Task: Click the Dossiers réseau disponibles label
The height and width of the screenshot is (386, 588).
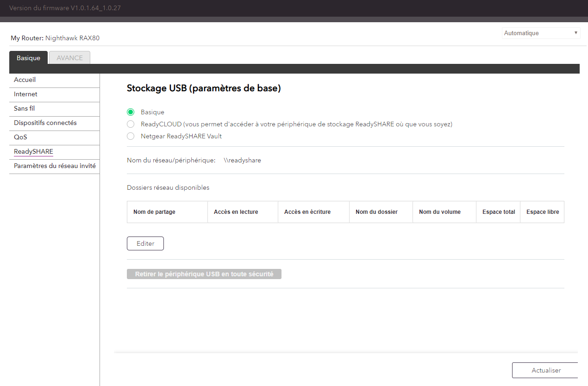Action: coord(168,187)
